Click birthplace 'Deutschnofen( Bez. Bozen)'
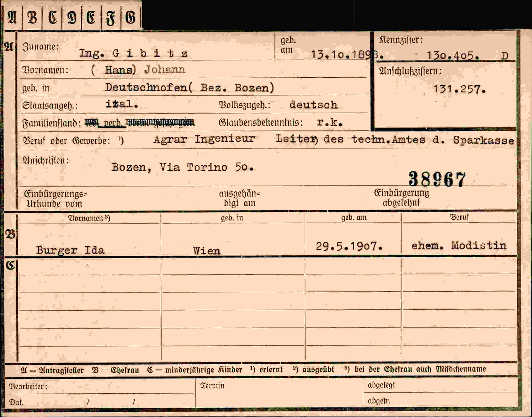This screenshot has width=532, height=417. 190,87
